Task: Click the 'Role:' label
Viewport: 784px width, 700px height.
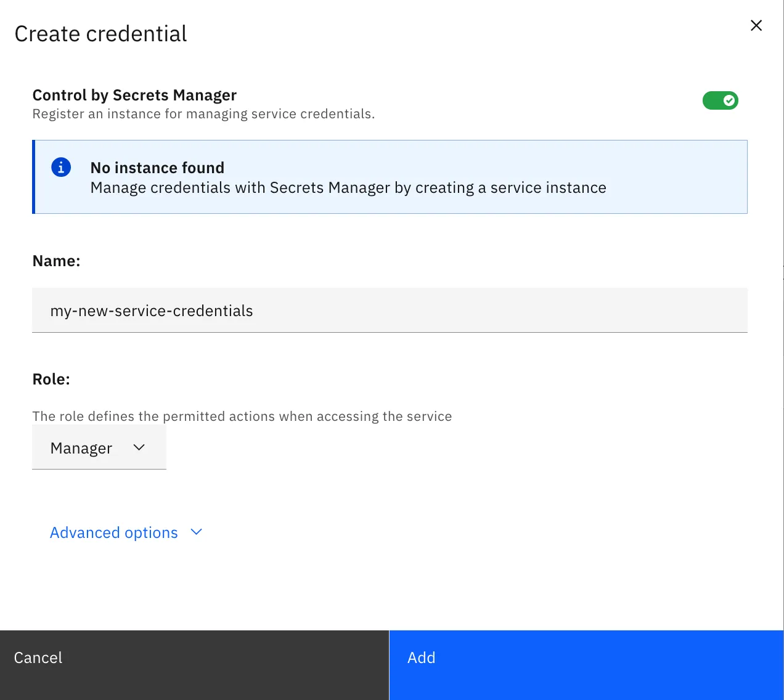Action: click(51, 380)
